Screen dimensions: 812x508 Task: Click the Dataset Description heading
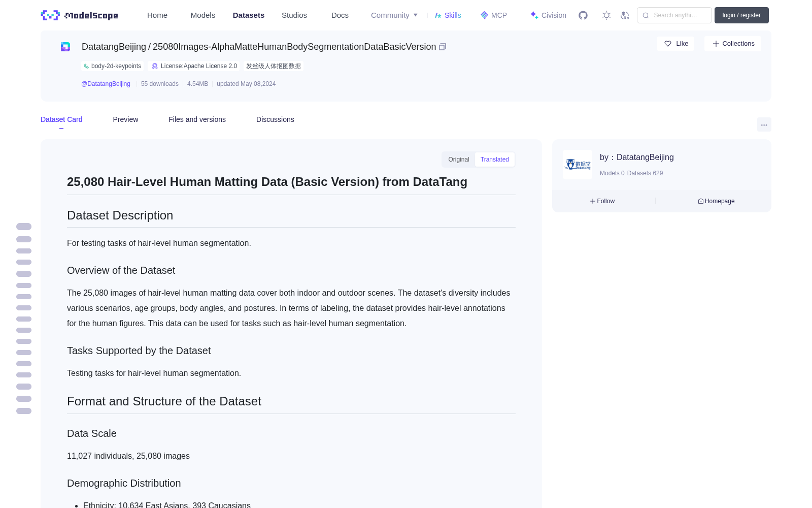[120, 215]
